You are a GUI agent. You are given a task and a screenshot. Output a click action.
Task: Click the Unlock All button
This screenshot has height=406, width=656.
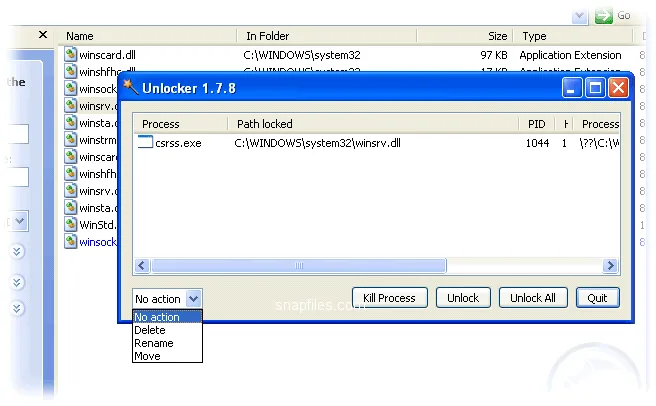533,298
